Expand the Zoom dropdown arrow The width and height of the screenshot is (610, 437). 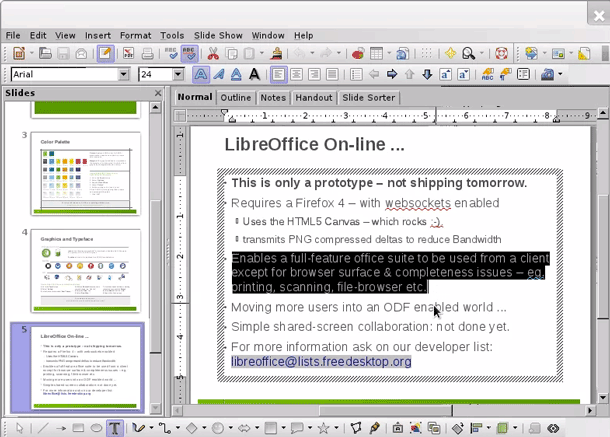coord(482,53)
